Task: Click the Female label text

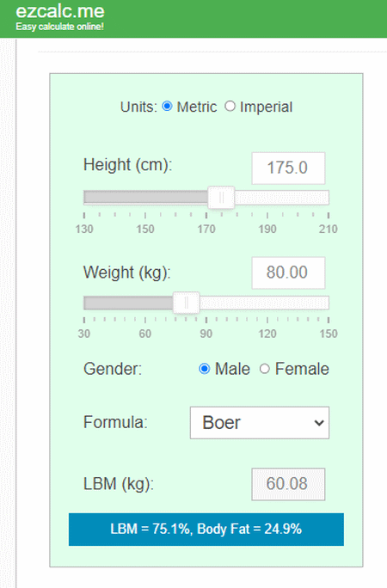Action: click(x=302, y=369)
